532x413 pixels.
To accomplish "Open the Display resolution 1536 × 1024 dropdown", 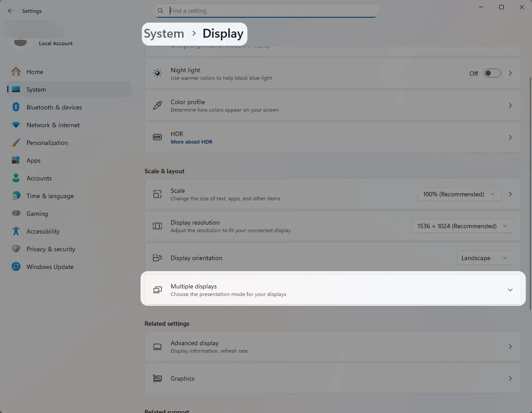I will (462, 226).
